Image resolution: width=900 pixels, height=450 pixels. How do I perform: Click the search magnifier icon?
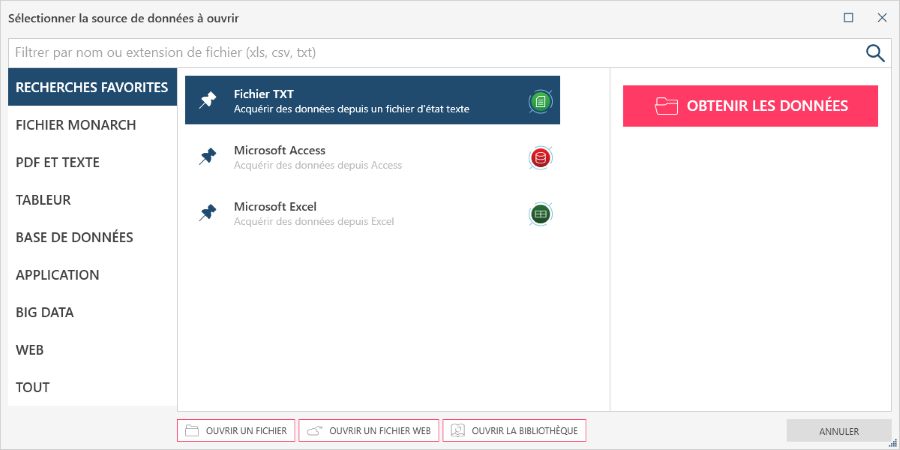click(x=875, y=53)
